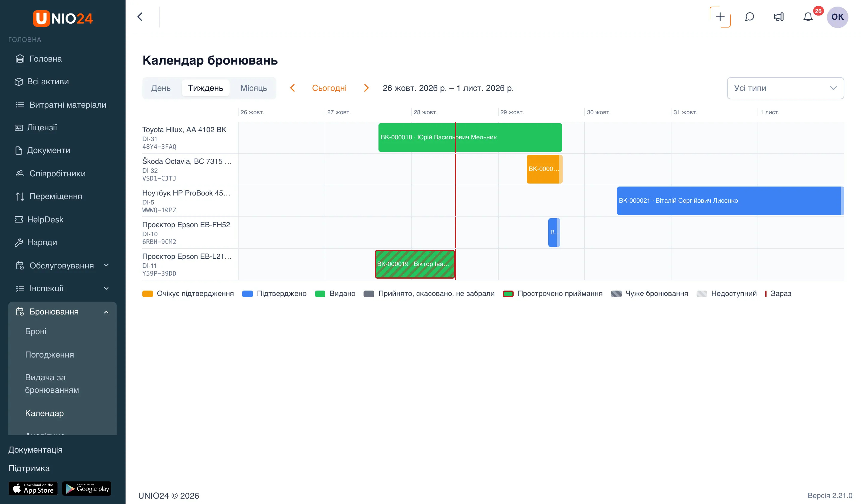
Task: Open booking BK-000018 Юрій Мельник
Action: (x=470, y=138)
